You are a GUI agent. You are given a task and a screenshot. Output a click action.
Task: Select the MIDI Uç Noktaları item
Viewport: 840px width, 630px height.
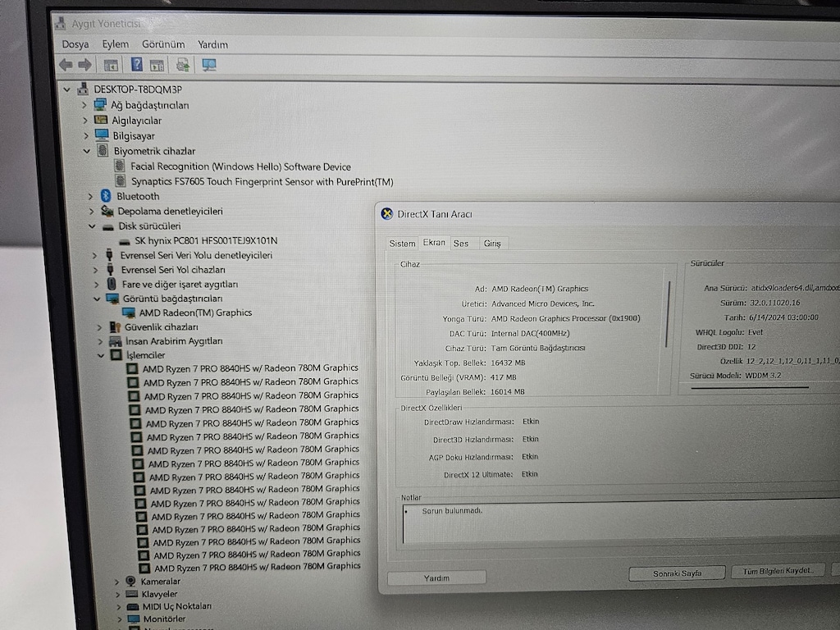(x=177, y=606)
